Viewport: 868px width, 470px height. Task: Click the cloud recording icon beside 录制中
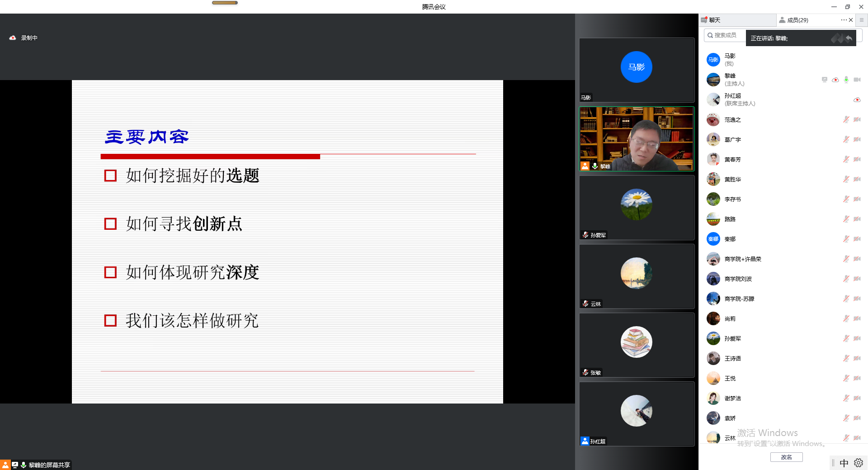coord(13,38)
